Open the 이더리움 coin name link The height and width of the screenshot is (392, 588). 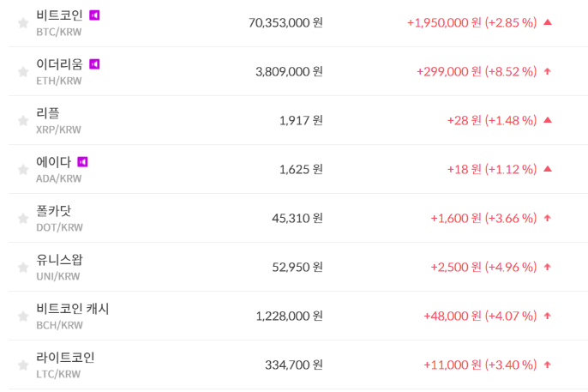pos(60,64)
